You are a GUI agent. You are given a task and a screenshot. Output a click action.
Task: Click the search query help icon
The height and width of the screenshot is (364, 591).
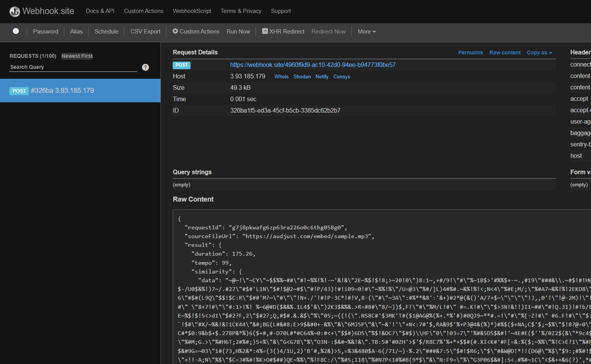point(145,67)
